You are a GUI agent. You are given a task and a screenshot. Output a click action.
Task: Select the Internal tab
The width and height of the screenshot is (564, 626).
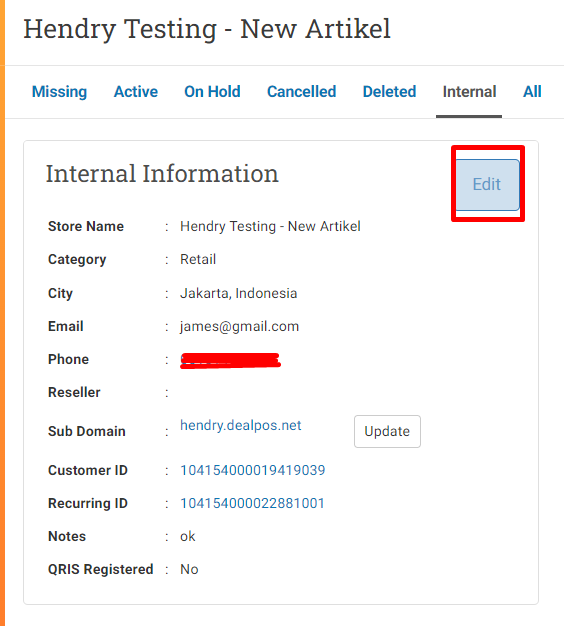coord(469,91)
